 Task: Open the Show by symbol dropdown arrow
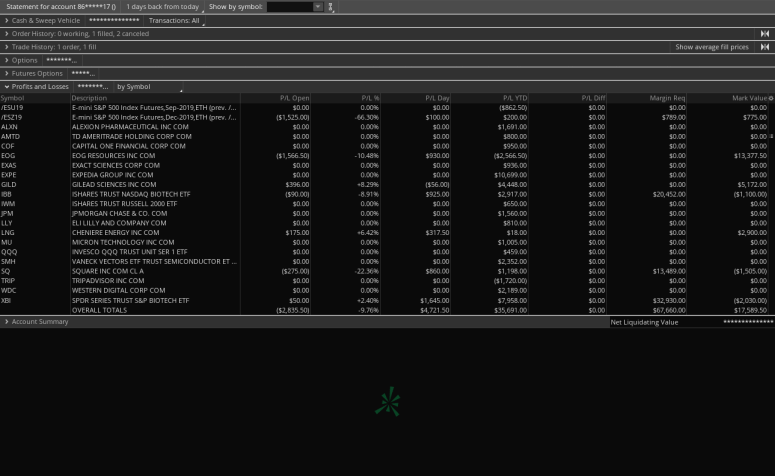pos(318,7)
